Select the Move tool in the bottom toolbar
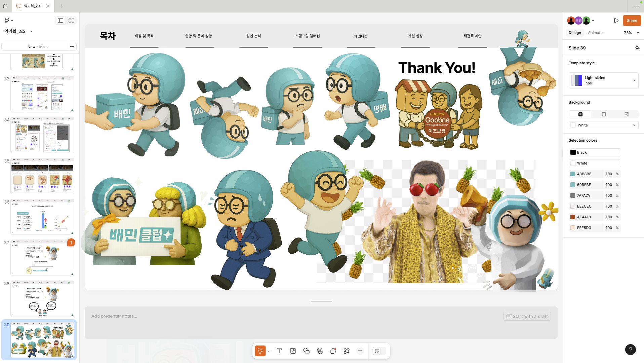The width and height of the screenshot is (644, 363). pyautogui.click(x=260, y=351)
